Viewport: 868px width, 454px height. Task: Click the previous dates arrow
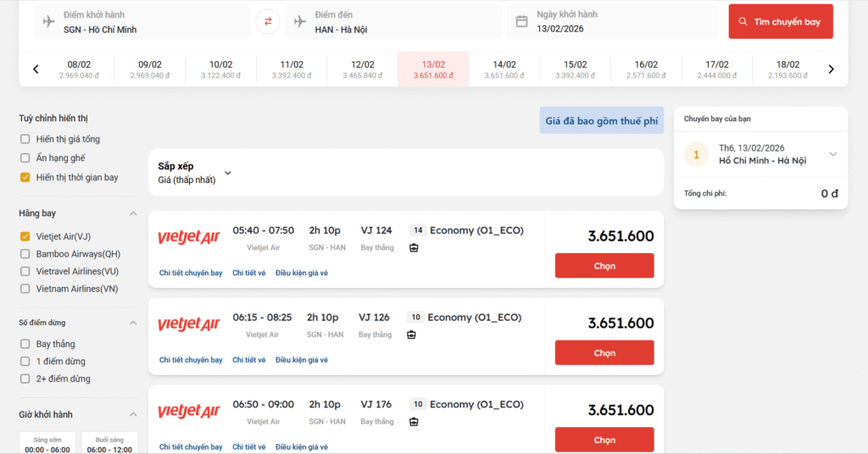click(36, 69)
